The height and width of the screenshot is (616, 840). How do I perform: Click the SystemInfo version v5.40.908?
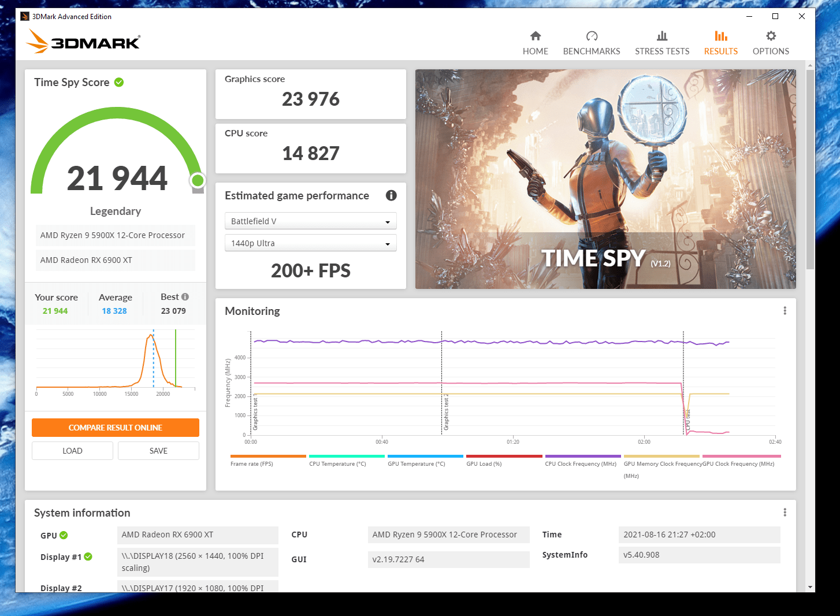700,555
